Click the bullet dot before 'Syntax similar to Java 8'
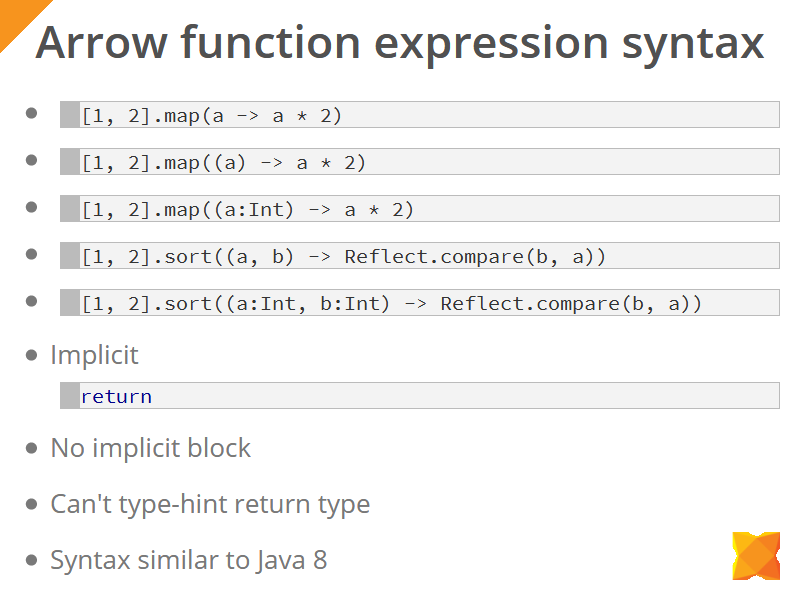The width and height of the screenshot is (800, 600). (32, 560)
